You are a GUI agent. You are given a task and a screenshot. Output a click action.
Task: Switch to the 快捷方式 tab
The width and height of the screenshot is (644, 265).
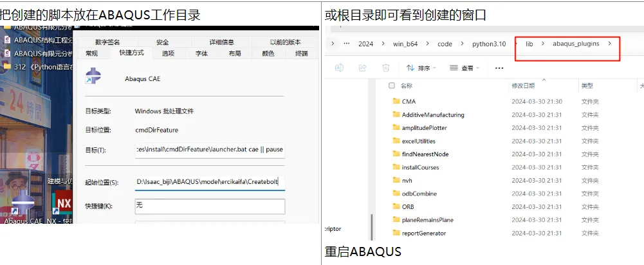point(131,53)
